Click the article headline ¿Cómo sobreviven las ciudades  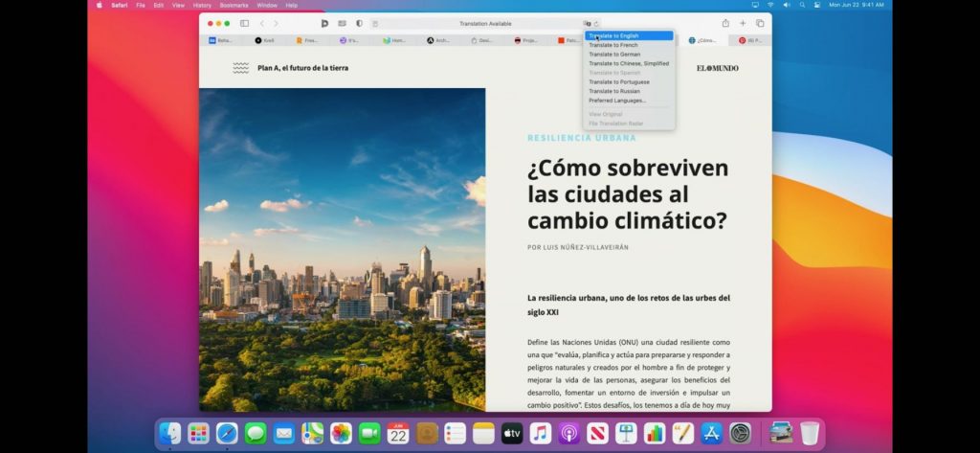tap(628, 194)
